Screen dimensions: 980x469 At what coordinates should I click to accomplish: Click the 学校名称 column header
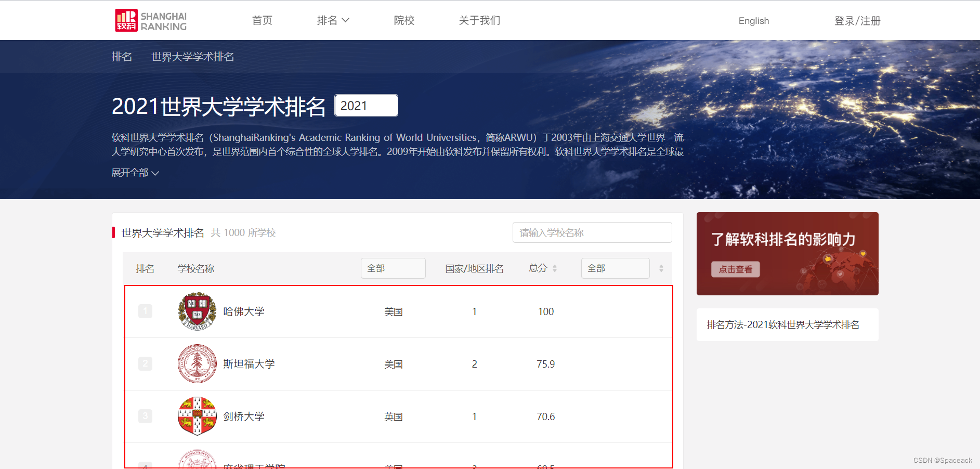point(196,268)
